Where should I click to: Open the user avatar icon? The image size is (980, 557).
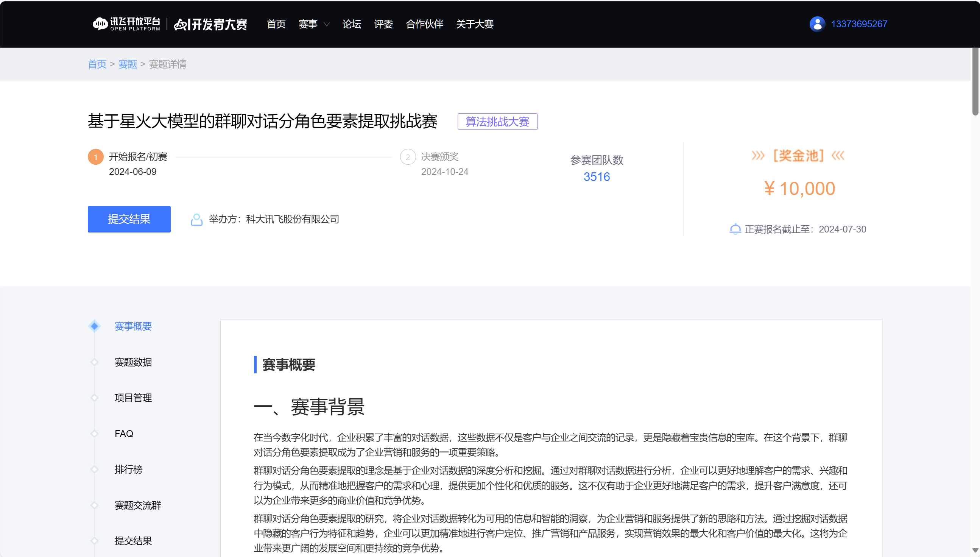click(817, 24)
